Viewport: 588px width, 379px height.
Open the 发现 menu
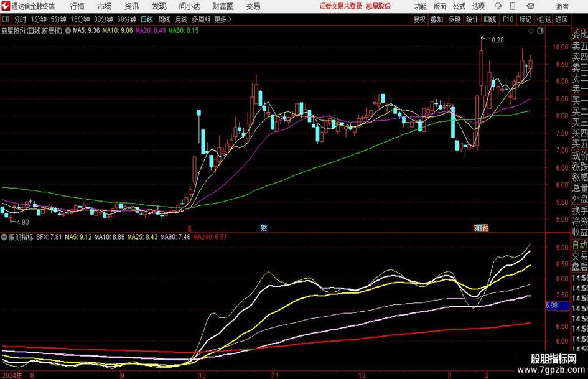[x=159, y=6]
